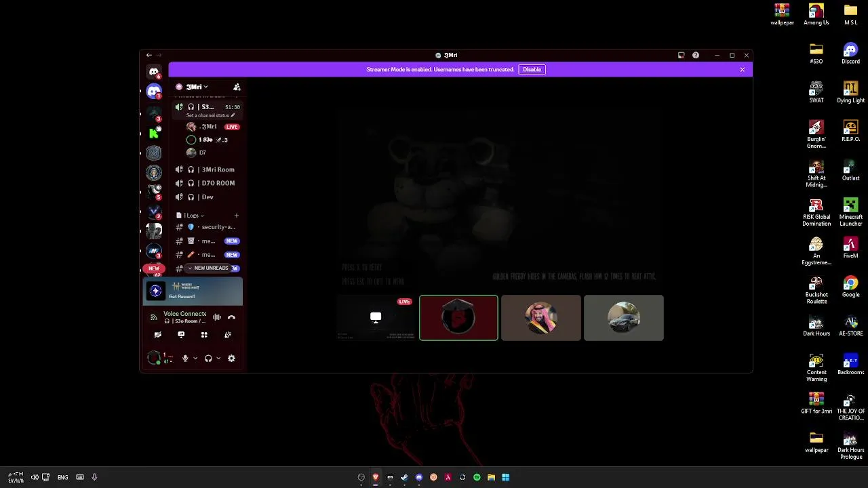Switch ENG input language in tray
The image size is (868, 488).
62,478
